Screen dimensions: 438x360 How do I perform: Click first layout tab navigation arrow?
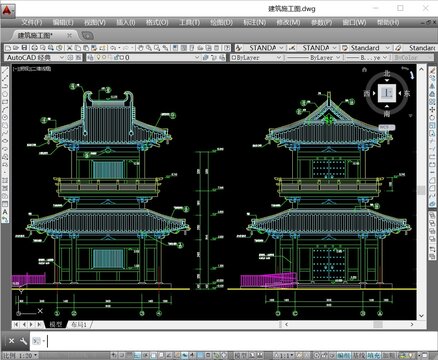pyautogui.click(x=17, y=324)
